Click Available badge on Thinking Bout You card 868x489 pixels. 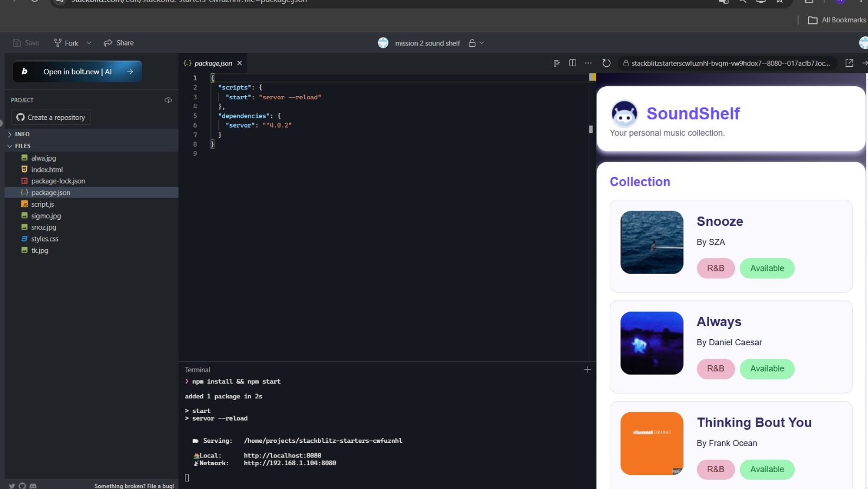(767, 469)
